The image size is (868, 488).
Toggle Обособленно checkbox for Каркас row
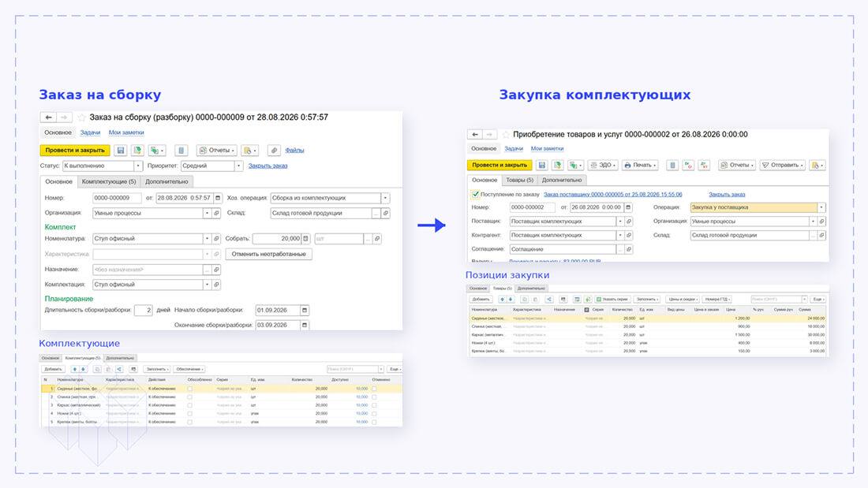pyautogui.click(x=190, y=405)
